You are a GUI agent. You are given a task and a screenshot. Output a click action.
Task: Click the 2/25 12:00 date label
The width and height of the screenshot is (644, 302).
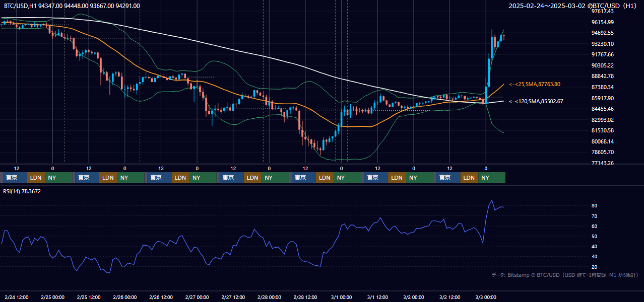point(89,297)
